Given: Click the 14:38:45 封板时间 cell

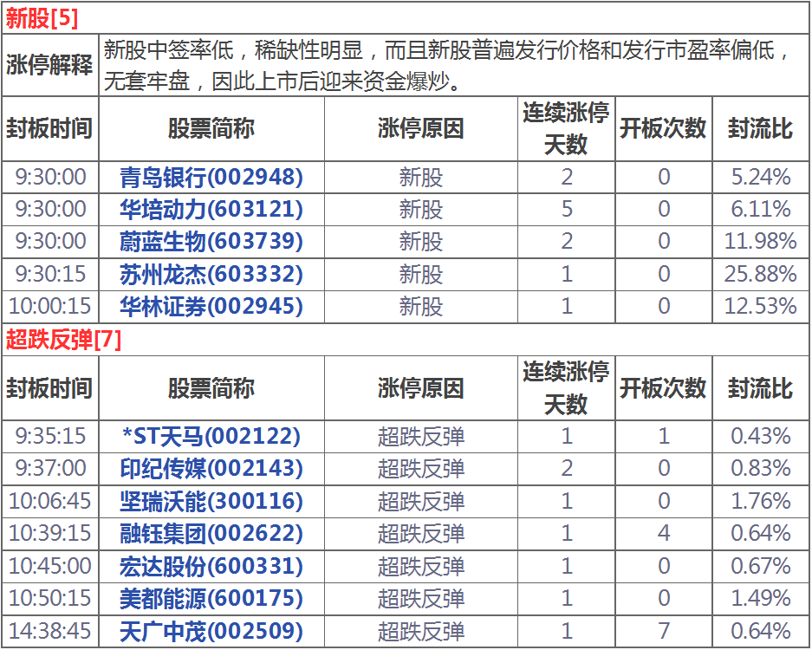Looking at the screenshot, I should [49, 631].
